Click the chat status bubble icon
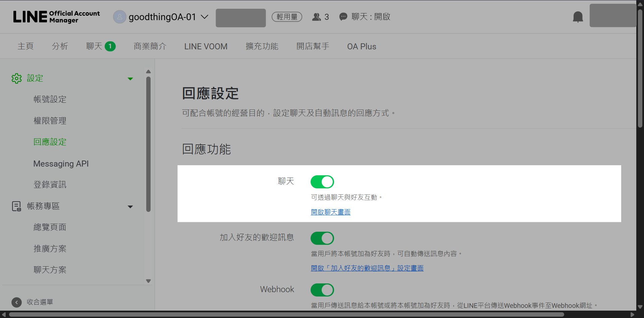Image resolution: width=644 pixels, height=318 pixels. point(343,17)
